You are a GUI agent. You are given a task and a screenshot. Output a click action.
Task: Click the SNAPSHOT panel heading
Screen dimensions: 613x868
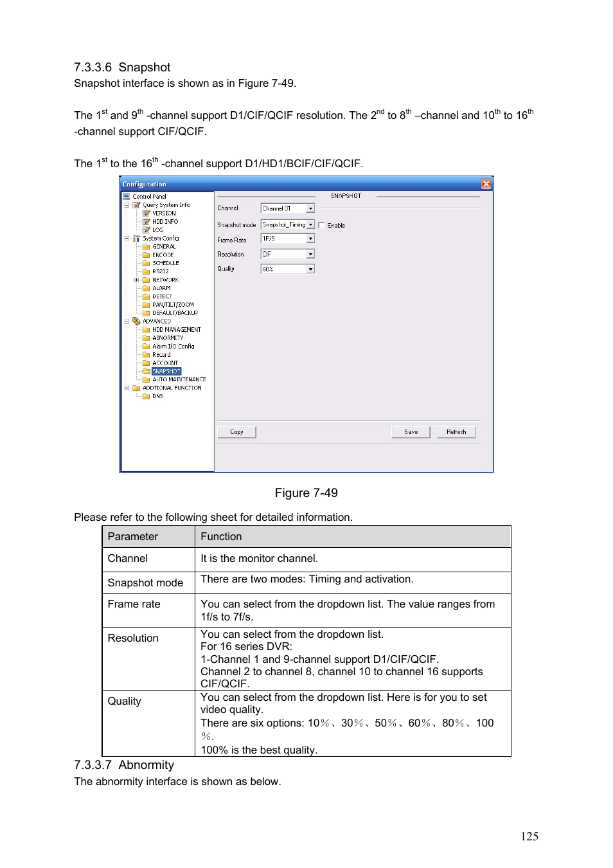[x=346, y=196]
